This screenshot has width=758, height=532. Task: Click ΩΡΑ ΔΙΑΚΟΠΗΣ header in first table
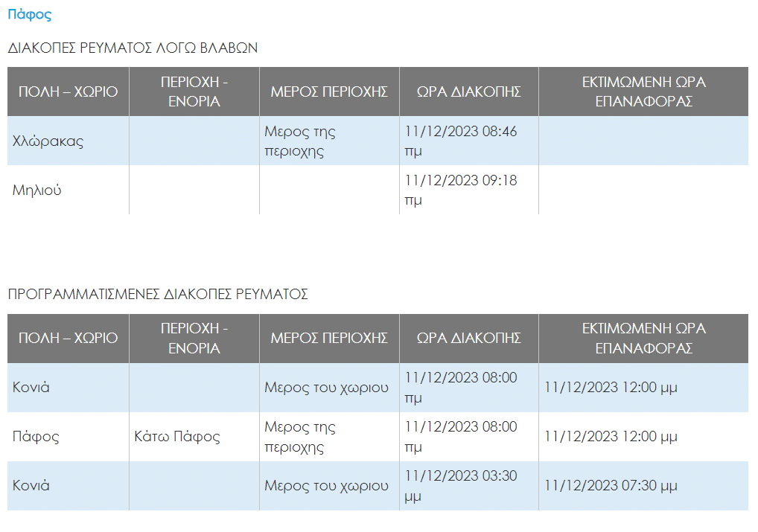468,92
